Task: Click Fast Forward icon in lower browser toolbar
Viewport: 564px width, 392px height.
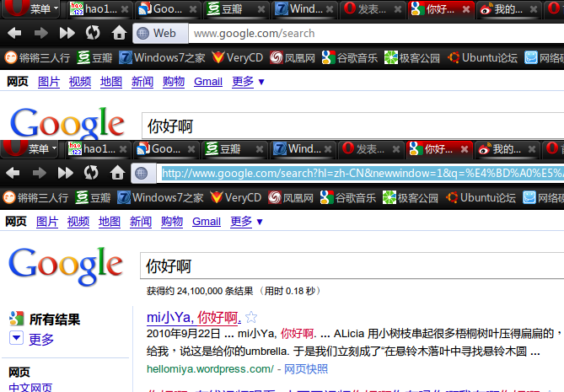Action: (x=66, y=173)
